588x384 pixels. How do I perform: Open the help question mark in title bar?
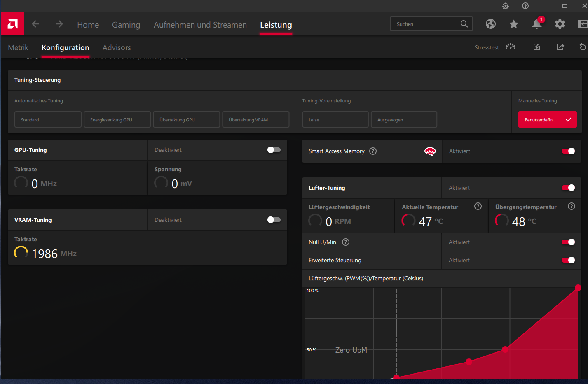525,6
